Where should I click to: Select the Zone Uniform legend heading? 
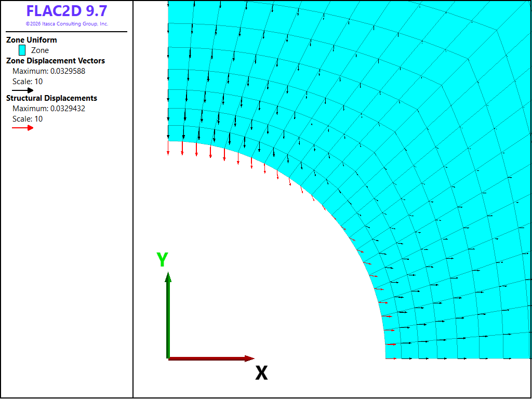(32, 39)
